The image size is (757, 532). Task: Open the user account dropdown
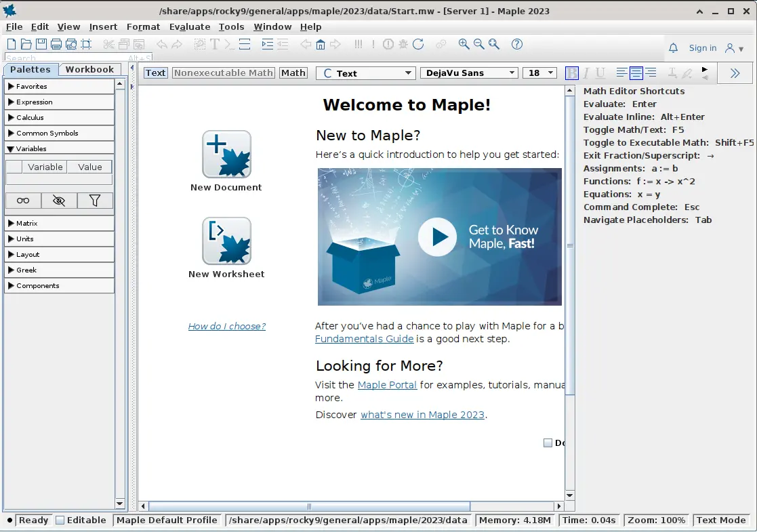735,48
